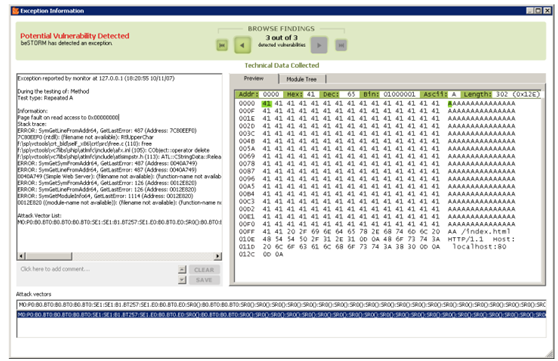Select the highlighted attack vector row
Image resolution: width=558 pixels, height=361 pixels.
click(x=281, y=314)
